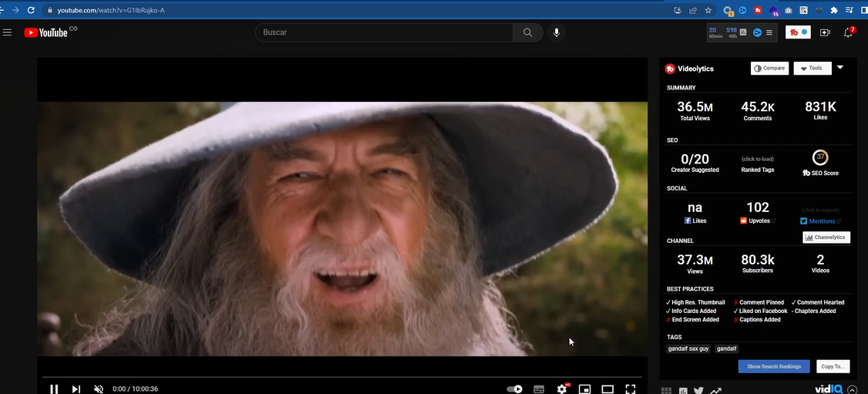The width and height of the screenshot is (868, 394).
Task: Select the 'gandalf sax guy' tag
Action: (688, 349)
